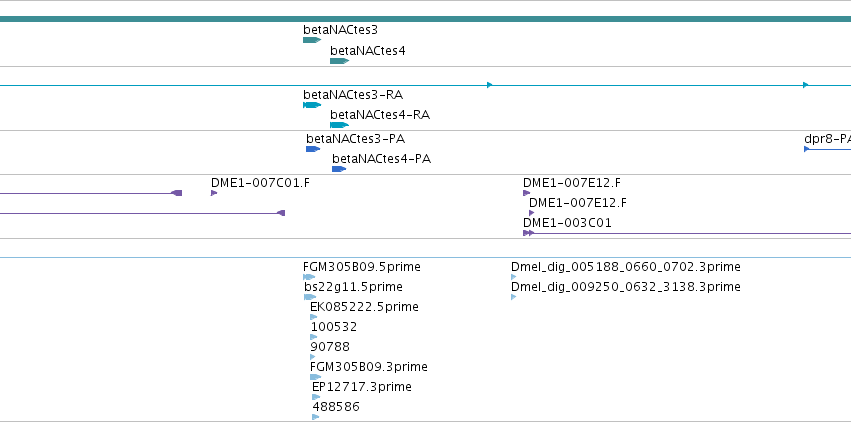Select the betaNACtes4 gene feature arrow
Viewport: 851px width, 422px height.
point(339,61)
